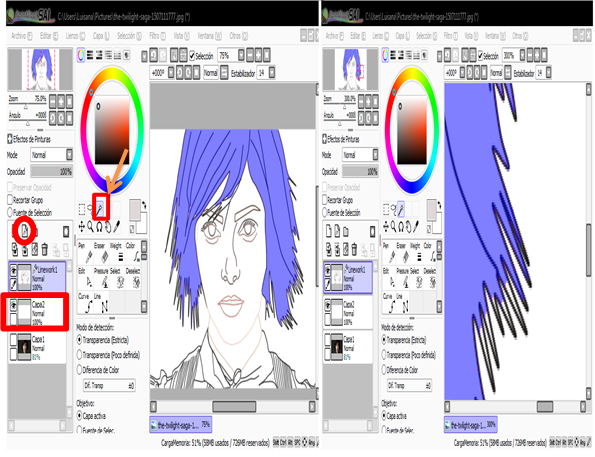Open the Mode Normal dropdown in left window
This screenshot has height=457, width=595.
52,155
